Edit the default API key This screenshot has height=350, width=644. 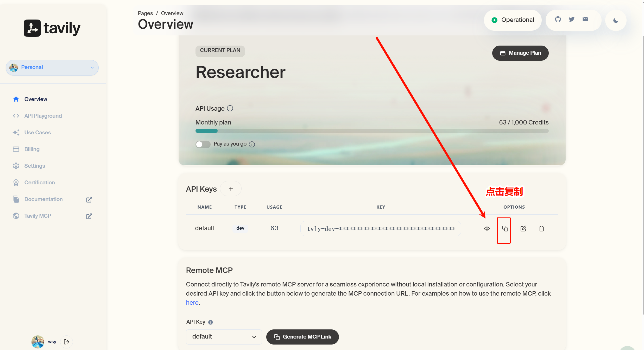523,229
